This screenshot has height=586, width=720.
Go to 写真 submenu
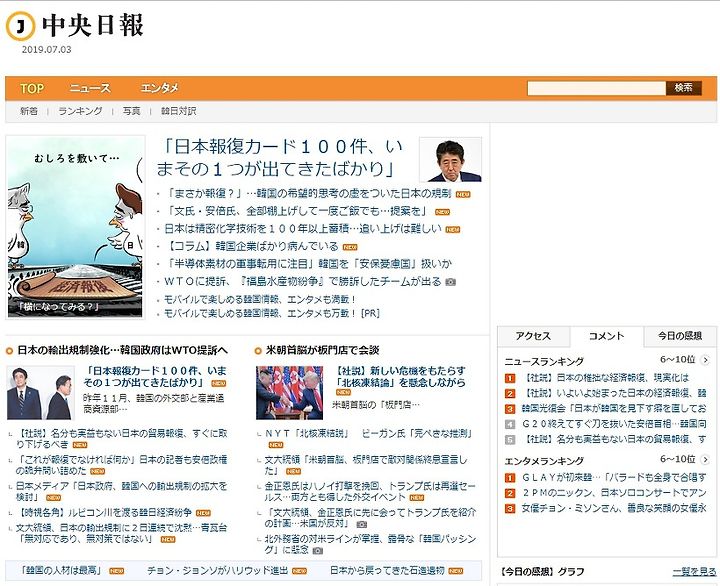(x=131, y=111)
